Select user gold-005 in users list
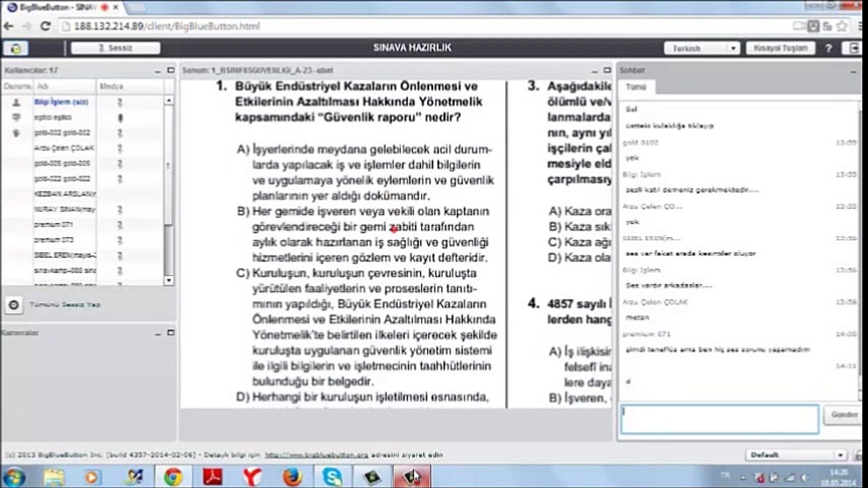 point(62,163)
